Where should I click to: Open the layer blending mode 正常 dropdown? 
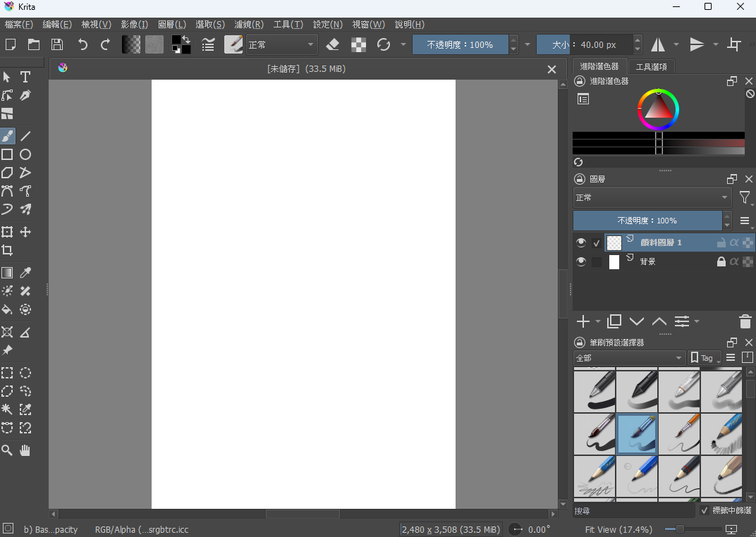(652, 197)
